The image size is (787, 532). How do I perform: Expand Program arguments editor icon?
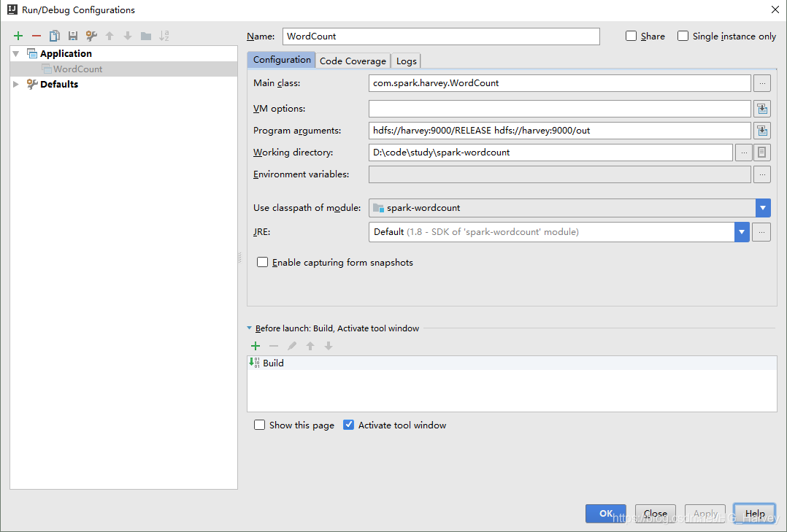[x=762, y=131]
